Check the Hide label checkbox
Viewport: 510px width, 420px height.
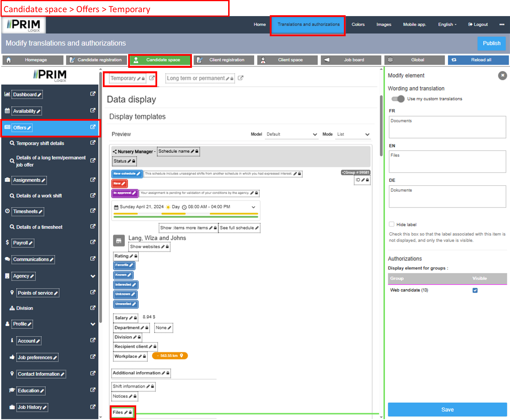click(x=392, y=224)
